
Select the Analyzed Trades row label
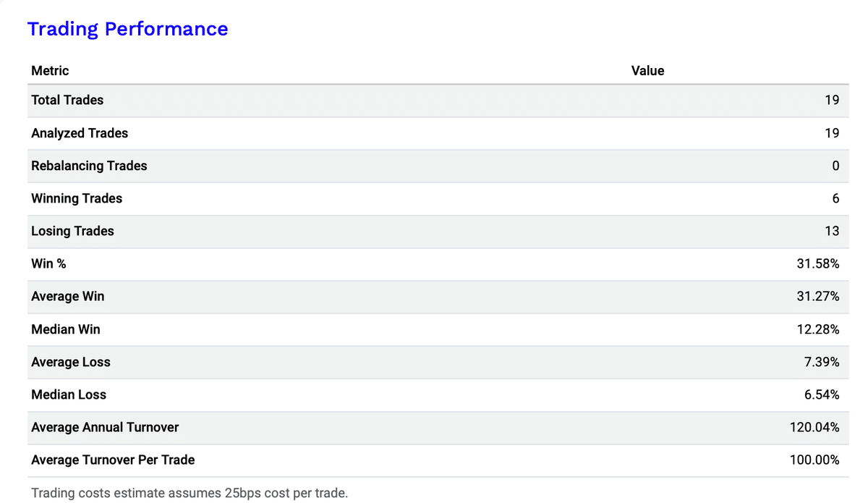point(80,133)
